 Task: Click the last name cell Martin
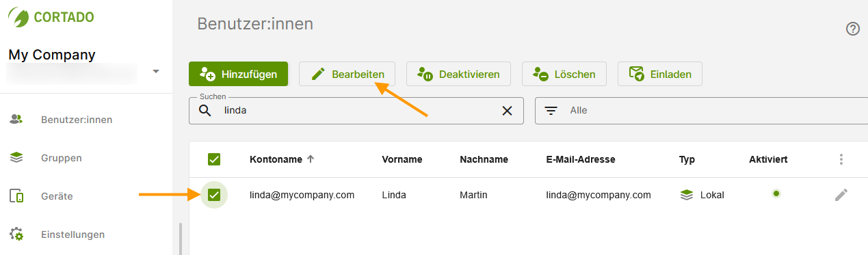tap(473, 195)
